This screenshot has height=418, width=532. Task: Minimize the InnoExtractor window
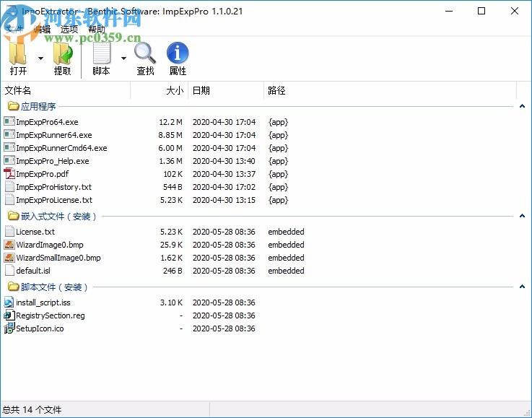[x=449, y=11]
